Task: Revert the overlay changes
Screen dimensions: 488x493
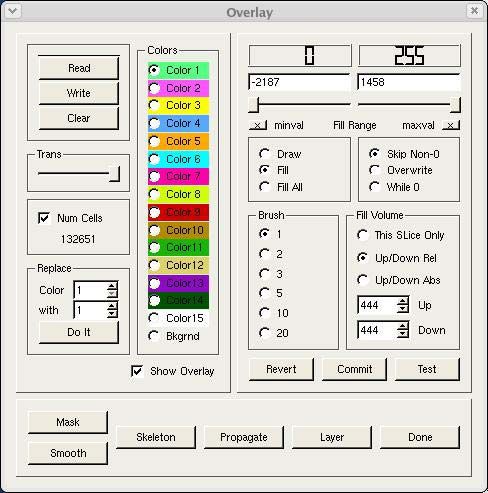Action: pyautogui.click(x=281, y=369)
